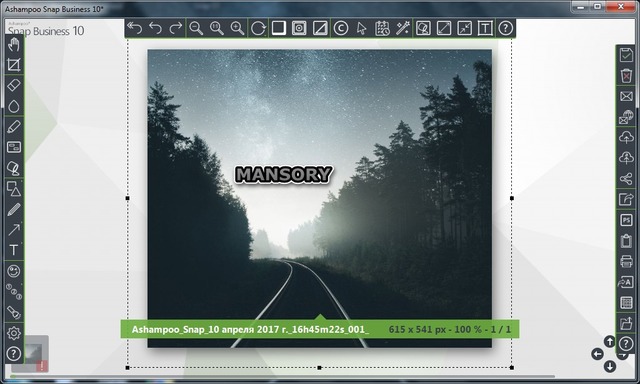Export the capture to application

pyautogui.click(x=626, y=199)
